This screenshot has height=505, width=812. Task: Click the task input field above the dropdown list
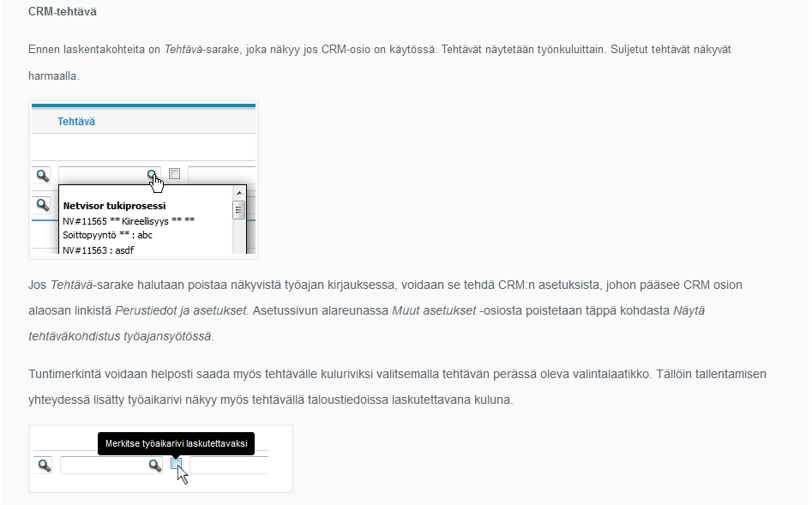point(109,175)
